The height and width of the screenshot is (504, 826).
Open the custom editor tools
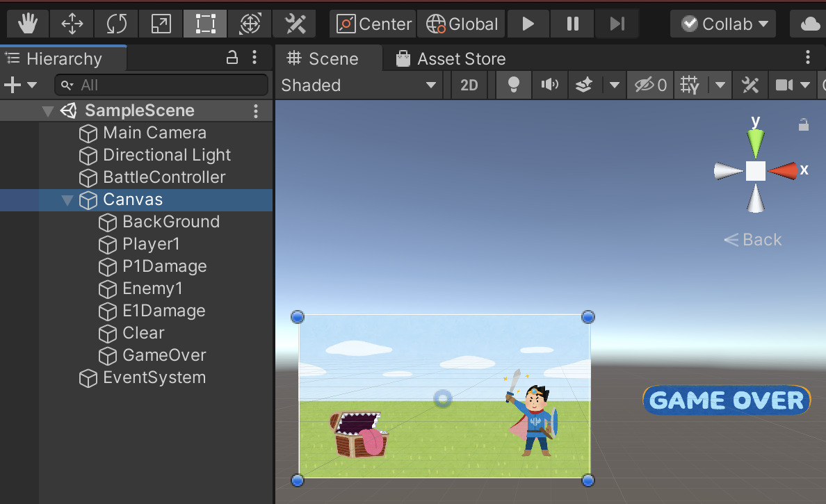point(295,24)
